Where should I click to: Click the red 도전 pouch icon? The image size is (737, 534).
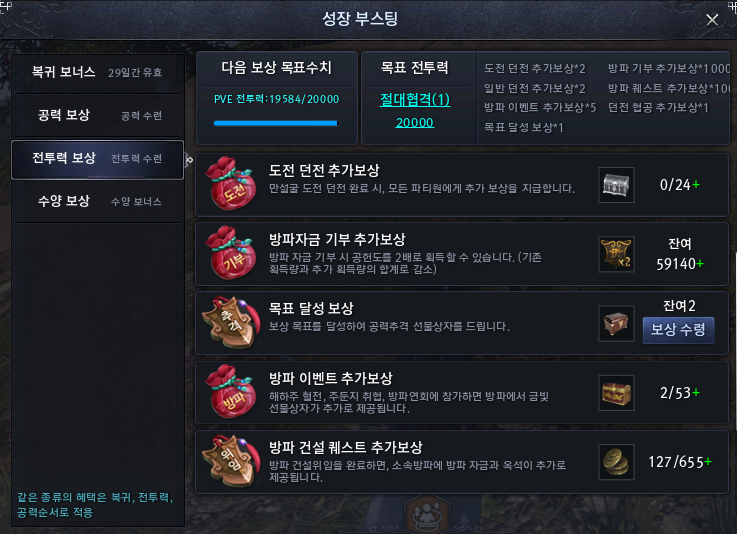pyautogui.click(x=230, y=184)
